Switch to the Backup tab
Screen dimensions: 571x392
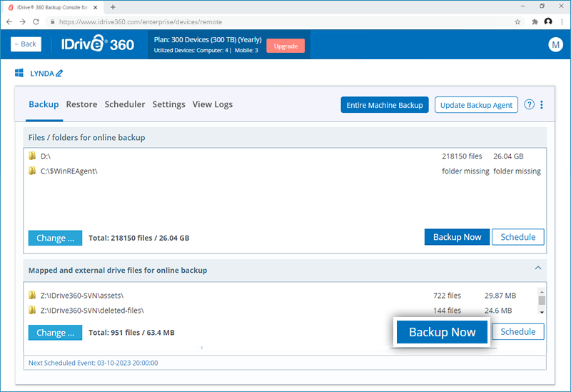coord(44,104)
